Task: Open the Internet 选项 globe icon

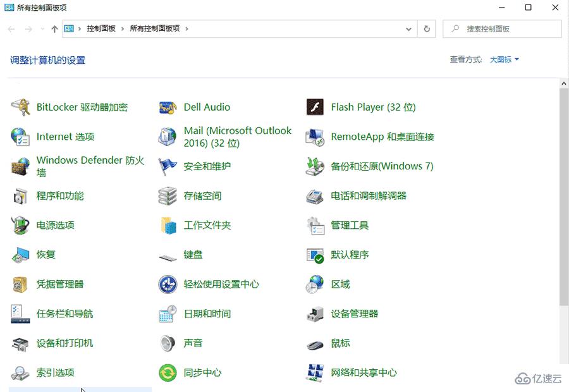Action: click(x=20, y=137)
